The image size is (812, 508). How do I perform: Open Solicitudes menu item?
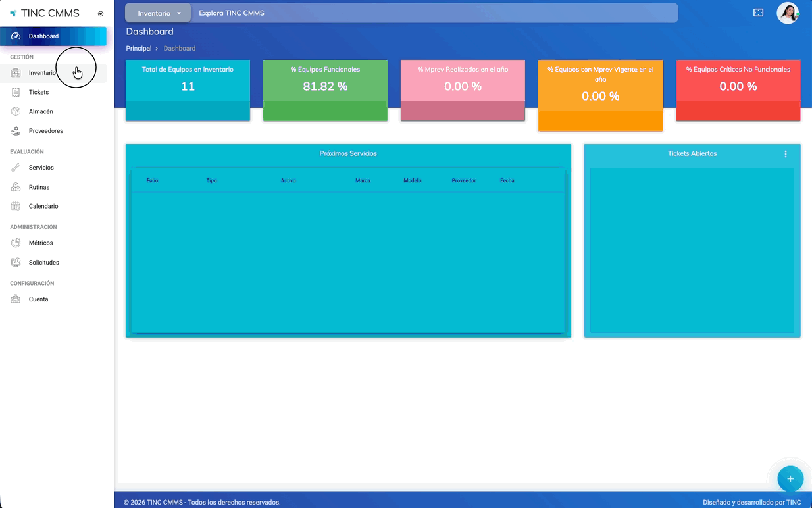(43, 263)
